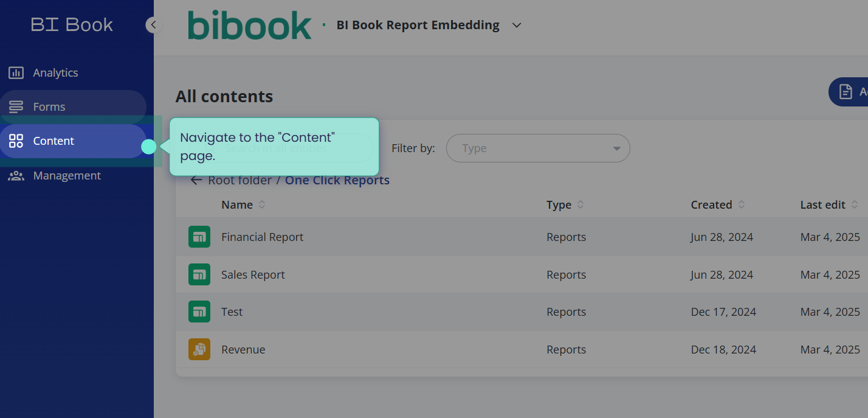The height and width of the screenshot is (418, 868).
Task: Collapse the sidebar with the chevron button
Action: point(154,25)
